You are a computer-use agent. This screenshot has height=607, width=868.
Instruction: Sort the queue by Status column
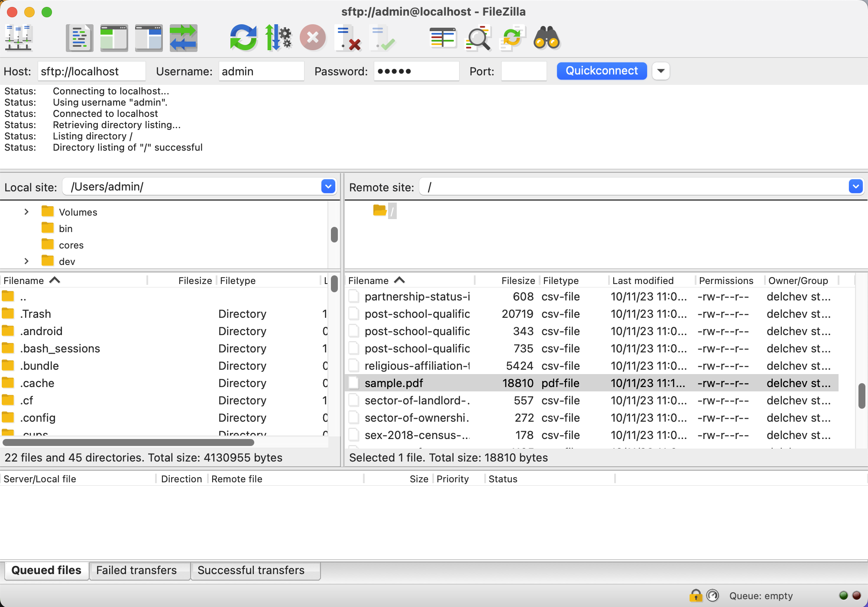click(549, 479)
